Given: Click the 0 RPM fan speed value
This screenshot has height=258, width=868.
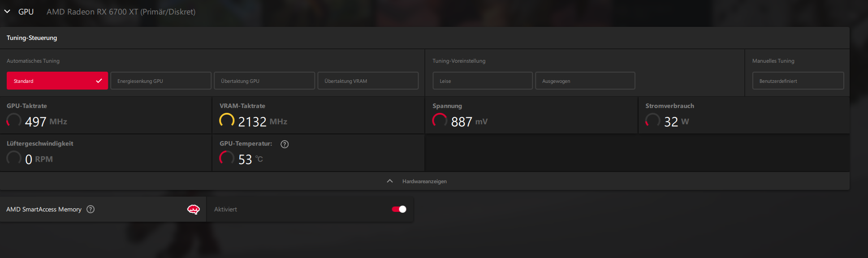Looking at the screenshot, I should pyautogui.click(x=39, y=159).
